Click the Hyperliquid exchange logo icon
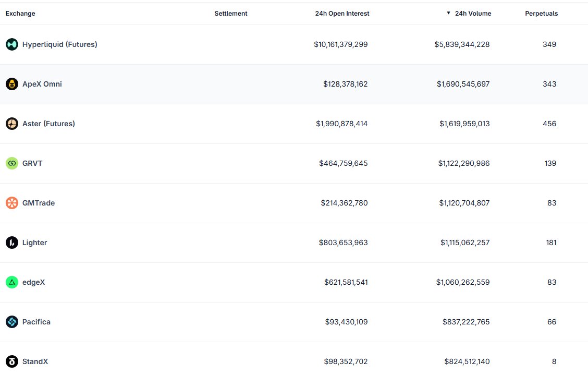The image size is (588, 375). coord(12,44)
